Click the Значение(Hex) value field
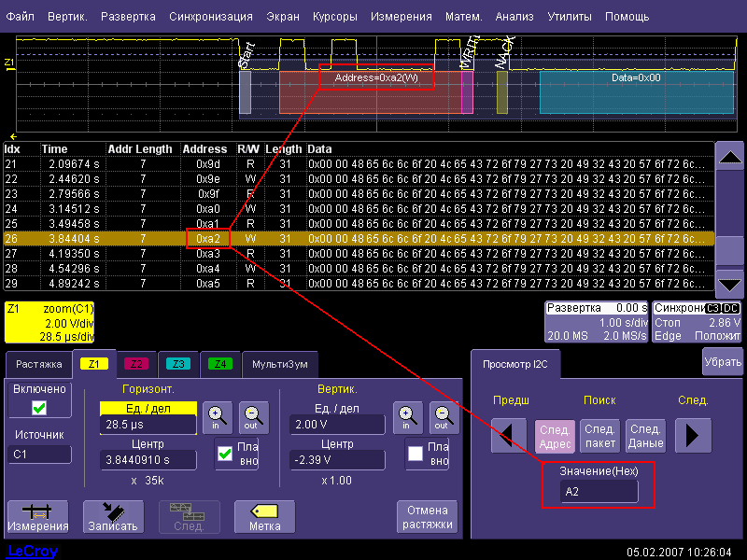747x560 pixels. [599, 492]
